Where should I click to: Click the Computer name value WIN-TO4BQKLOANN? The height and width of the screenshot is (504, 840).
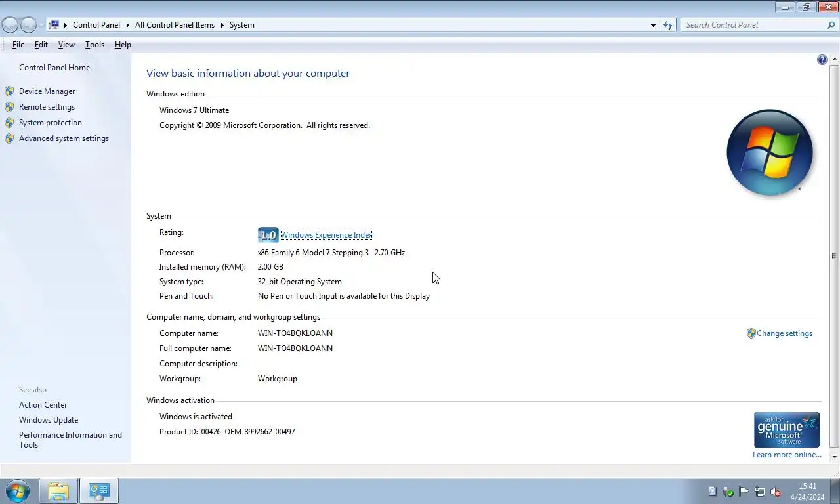point(295,333)
